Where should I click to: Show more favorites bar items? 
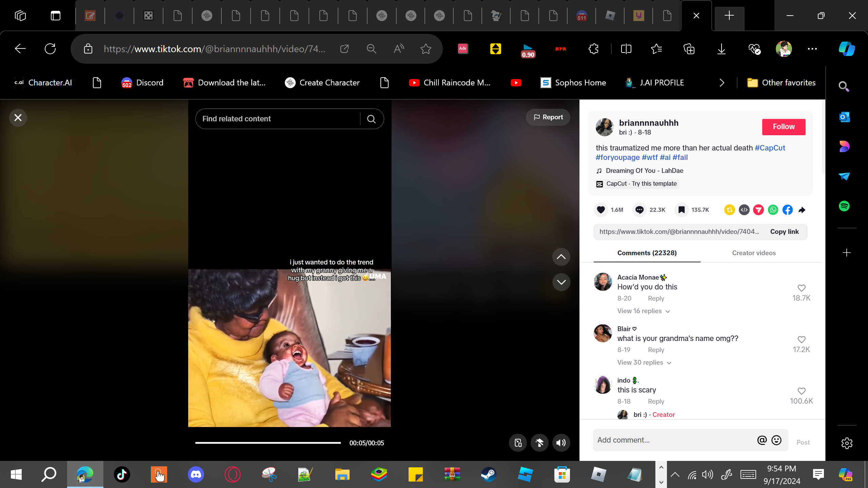(x=722, y=83)
